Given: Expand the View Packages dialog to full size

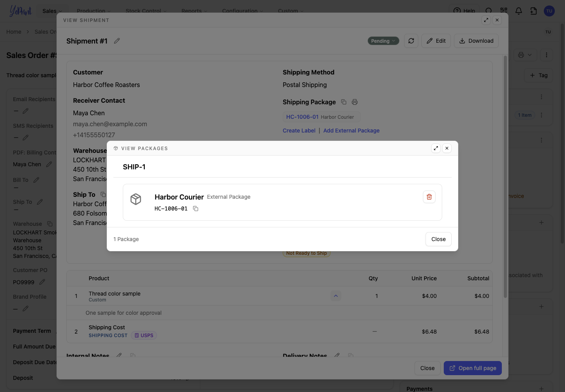Looking at the screenshot, I should tap(436, 148).
